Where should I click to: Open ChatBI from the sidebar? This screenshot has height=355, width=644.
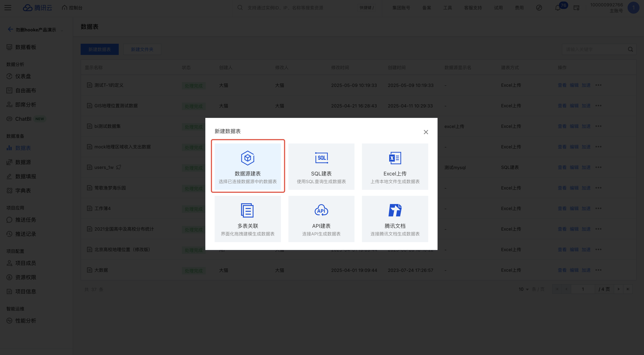(x=23, y=119)
